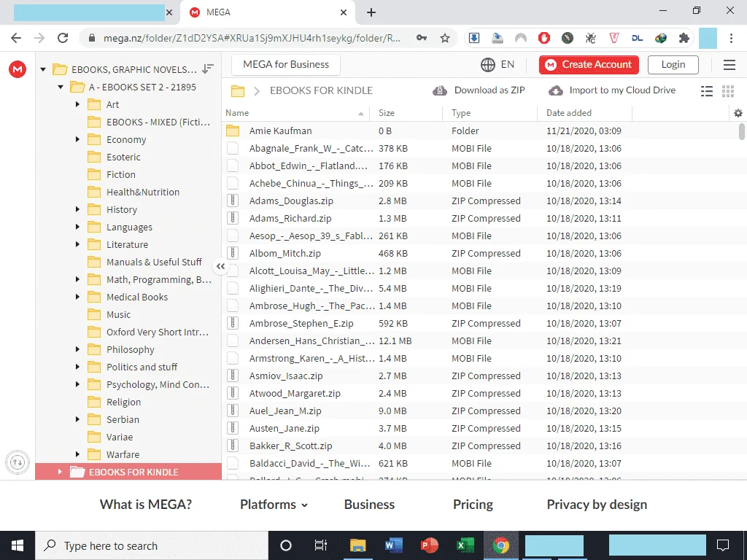Open the sort order icon in tree header
The image size is (747, 560).
208,69
